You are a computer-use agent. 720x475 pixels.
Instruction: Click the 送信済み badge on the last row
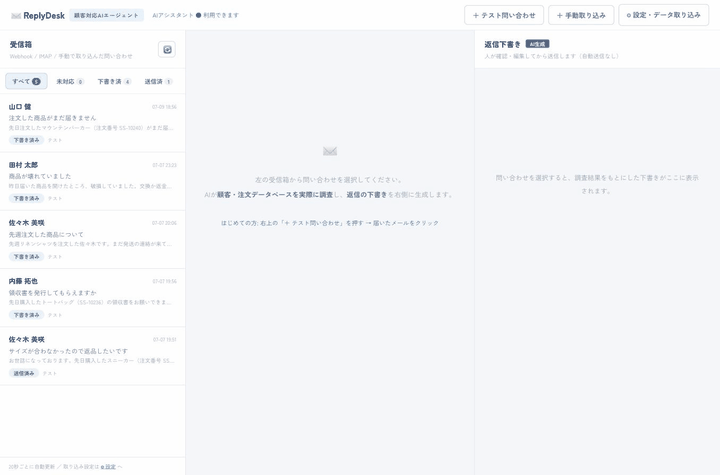click(24, 373)
